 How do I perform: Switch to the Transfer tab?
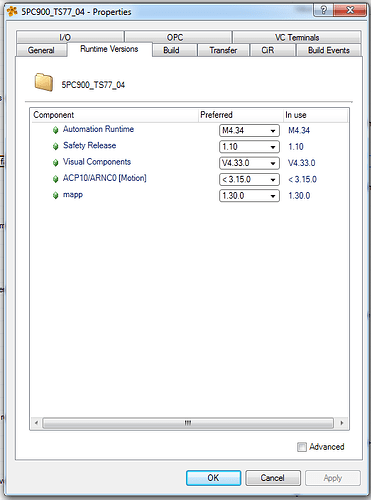(223, 50)
